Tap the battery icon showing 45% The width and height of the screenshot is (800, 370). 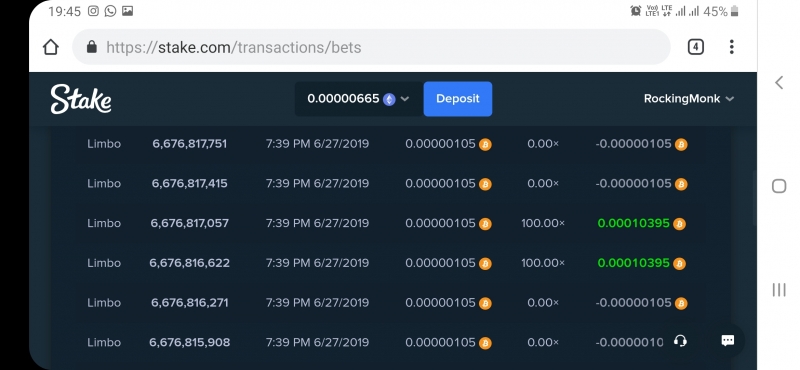[735, 11]
